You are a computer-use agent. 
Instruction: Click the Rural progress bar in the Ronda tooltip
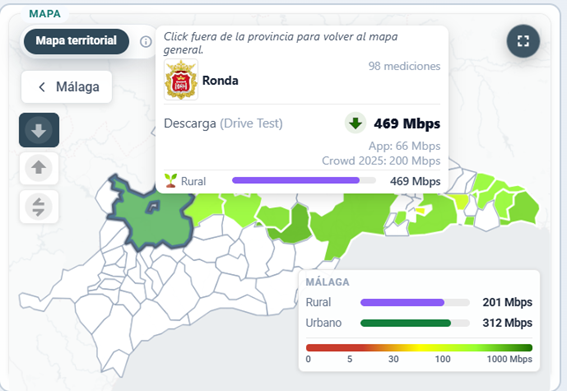point(304,180)
